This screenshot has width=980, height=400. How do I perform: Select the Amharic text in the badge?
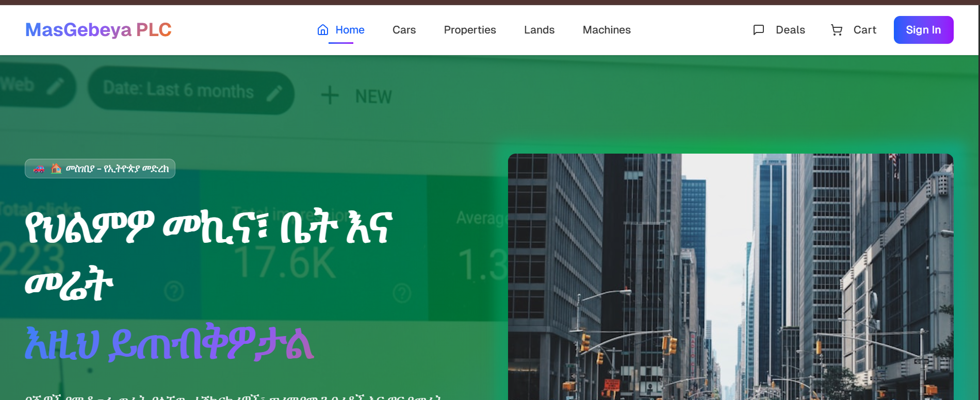pyautogui.click(x=117, y=169)
